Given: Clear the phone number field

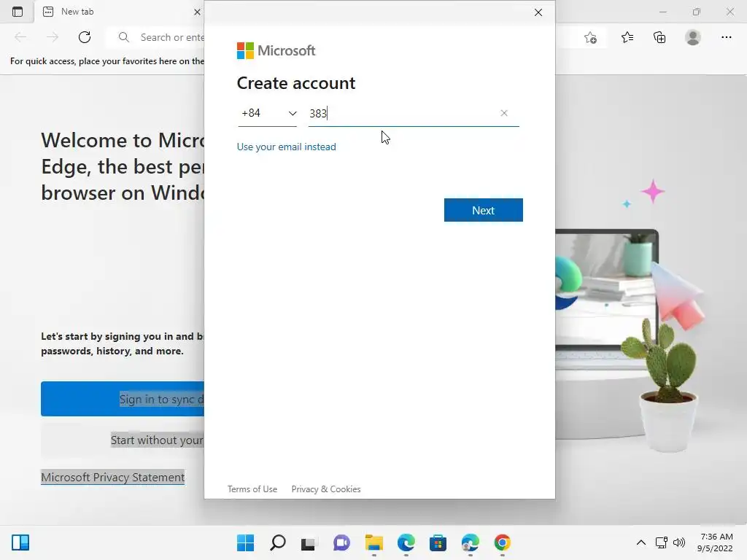Looking at the screenshot, I should (x=504, y=113).
